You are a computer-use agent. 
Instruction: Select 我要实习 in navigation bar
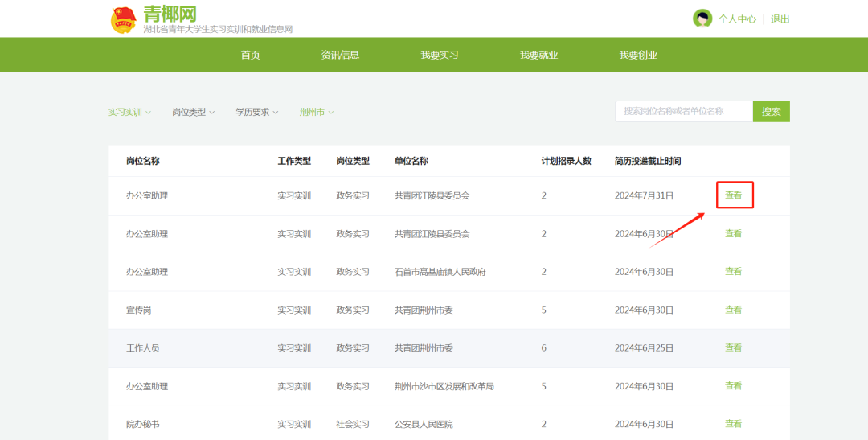click(x=439, y=55)
